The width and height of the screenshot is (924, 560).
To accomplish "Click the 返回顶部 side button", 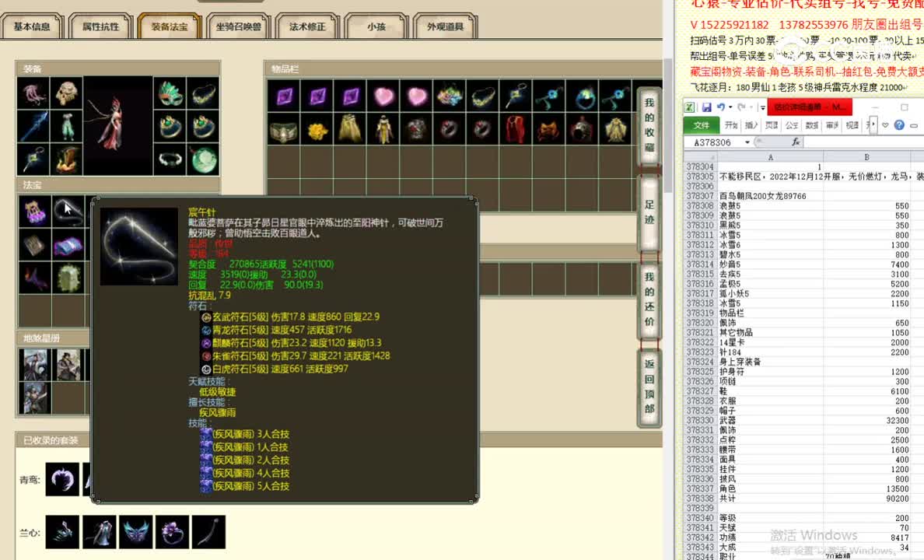I will point(649,387).
